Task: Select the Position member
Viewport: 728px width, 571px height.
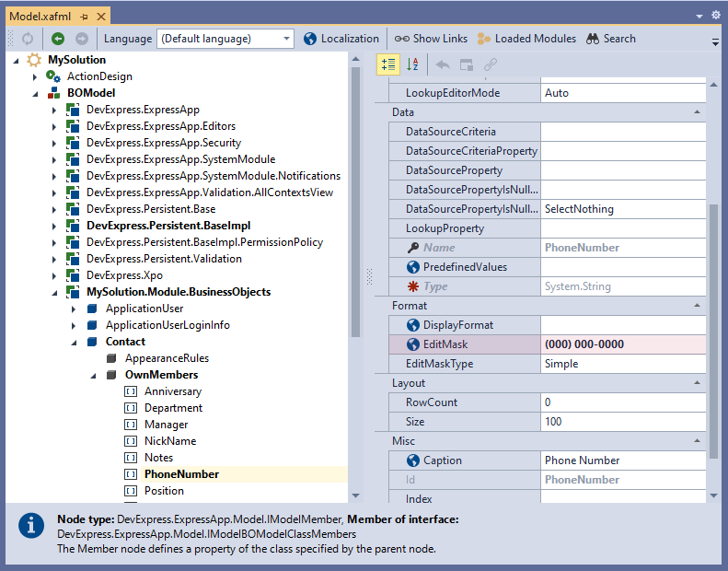Action: tap(164, 491)
